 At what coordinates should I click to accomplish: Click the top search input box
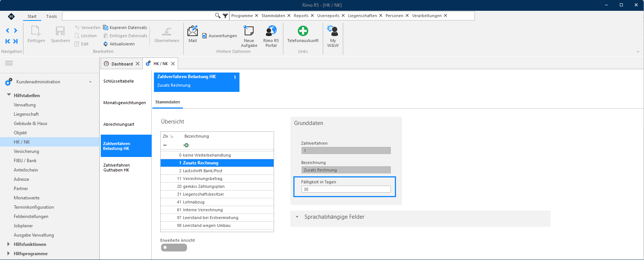[138, 16]
